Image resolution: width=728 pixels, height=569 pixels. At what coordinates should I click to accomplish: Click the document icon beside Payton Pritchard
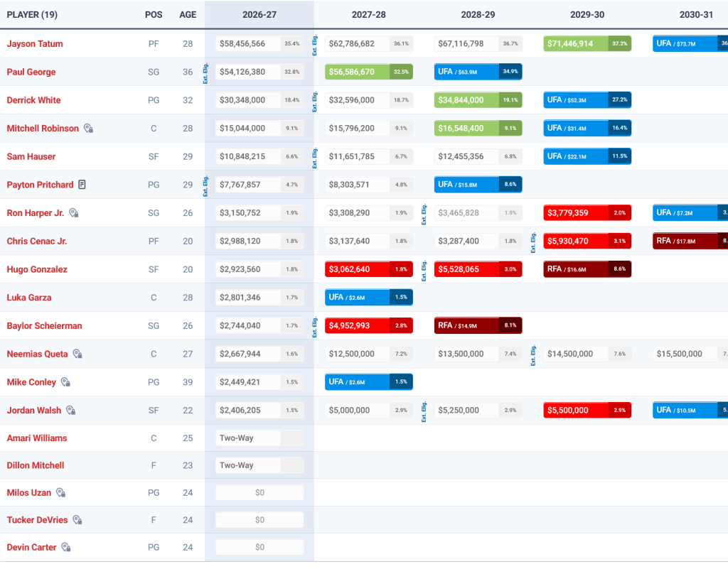tap(82, 185)
